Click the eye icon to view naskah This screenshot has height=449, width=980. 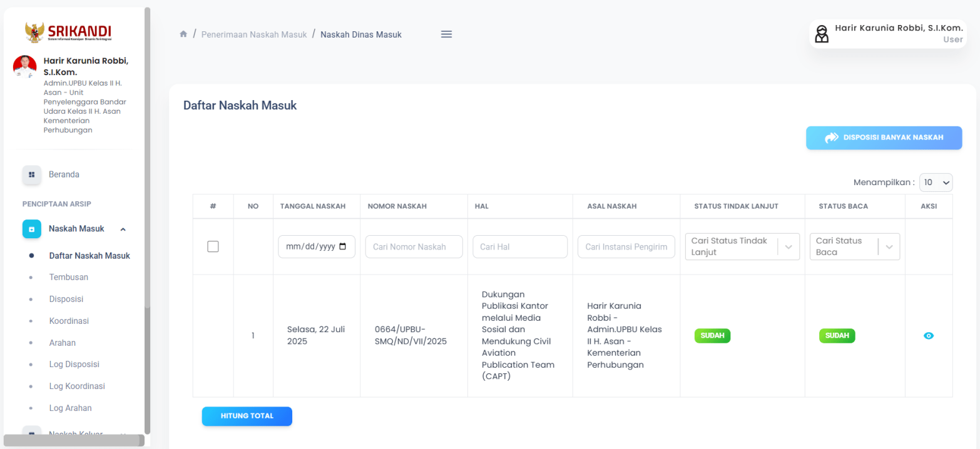tap(929, 336)
